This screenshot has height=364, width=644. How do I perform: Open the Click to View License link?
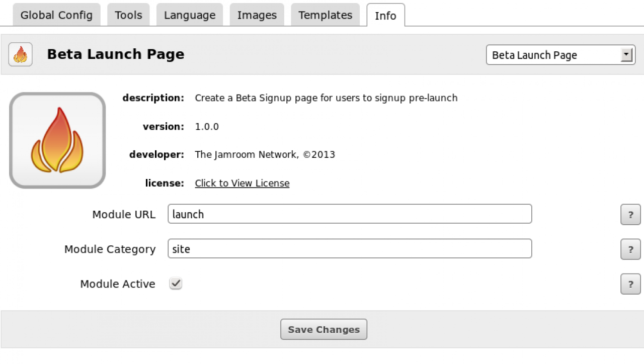tap(242, 183)
